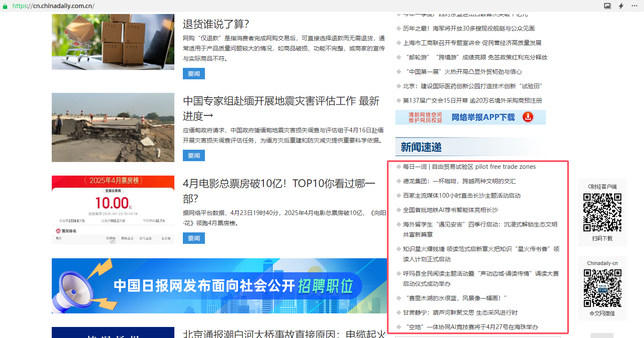
Task: Click the 退货 article summary text
Action: [284, 48]
